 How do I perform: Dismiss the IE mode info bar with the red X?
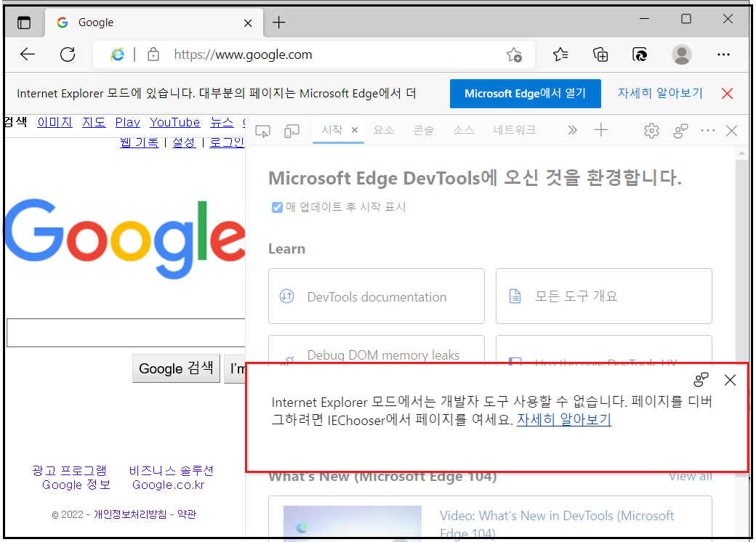(x=727, y=94)
